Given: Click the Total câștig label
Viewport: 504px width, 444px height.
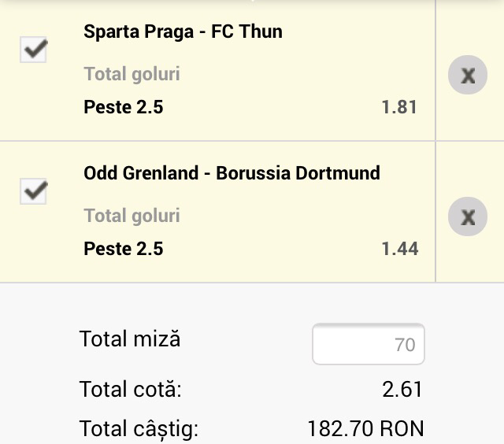Looking at the screenshot, I should [139, 429].
